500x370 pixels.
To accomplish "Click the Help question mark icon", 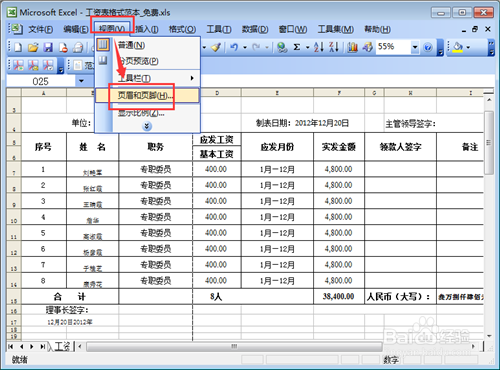I will tap(428, 48).
